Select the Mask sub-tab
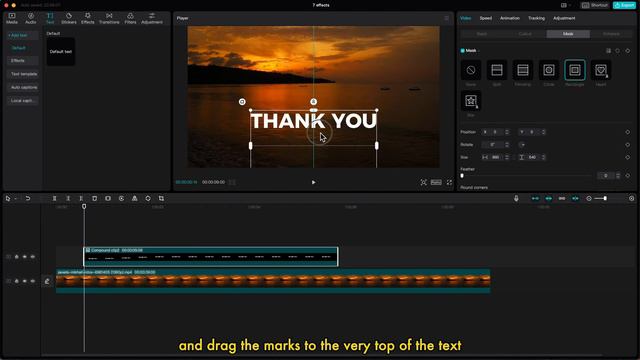Viewport: 640px width, 360px height. (x=568, y=34)
